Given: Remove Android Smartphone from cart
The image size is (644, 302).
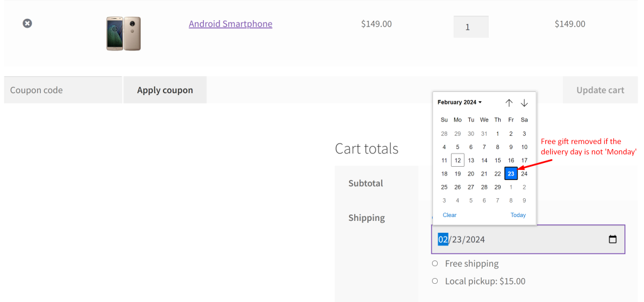Looking at the screenshot, I should pyautogui.click(x=27, y=23).
